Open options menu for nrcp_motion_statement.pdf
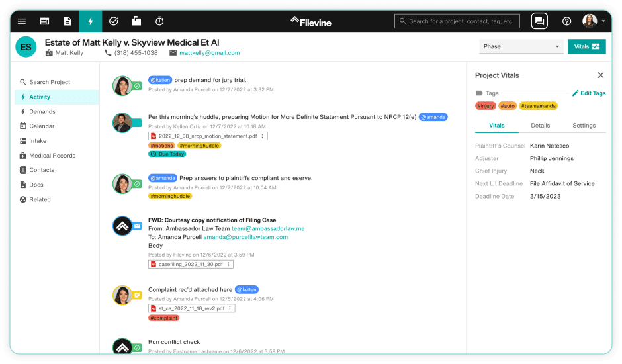 (263, 136)
